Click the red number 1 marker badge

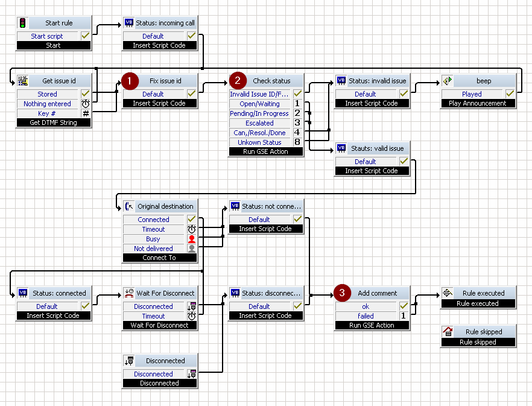(x=130, y=81)
